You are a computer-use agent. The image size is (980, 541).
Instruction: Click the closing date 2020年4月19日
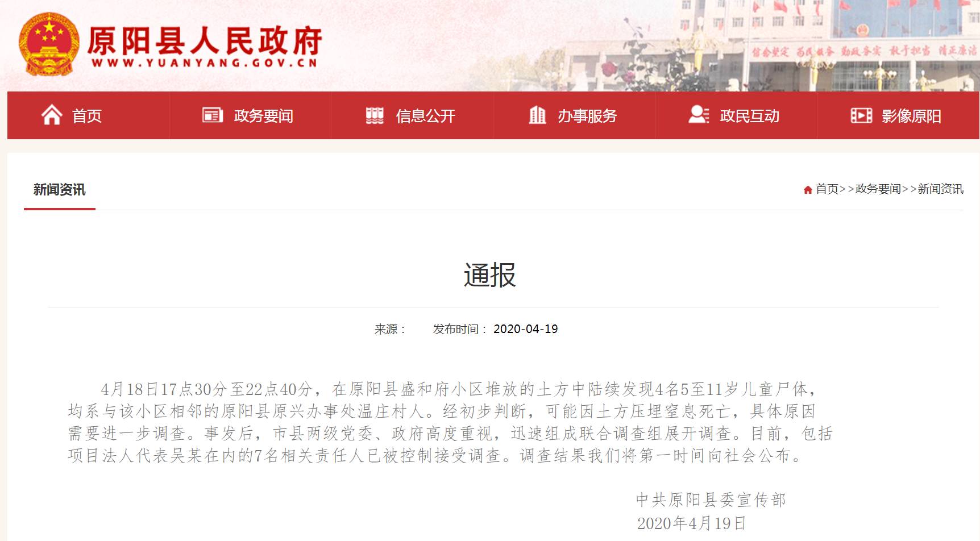tap(691, 523)
